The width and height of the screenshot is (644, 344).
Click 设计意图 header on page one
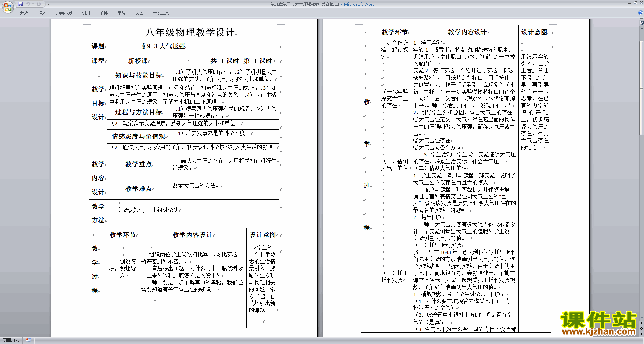[263, 235]
